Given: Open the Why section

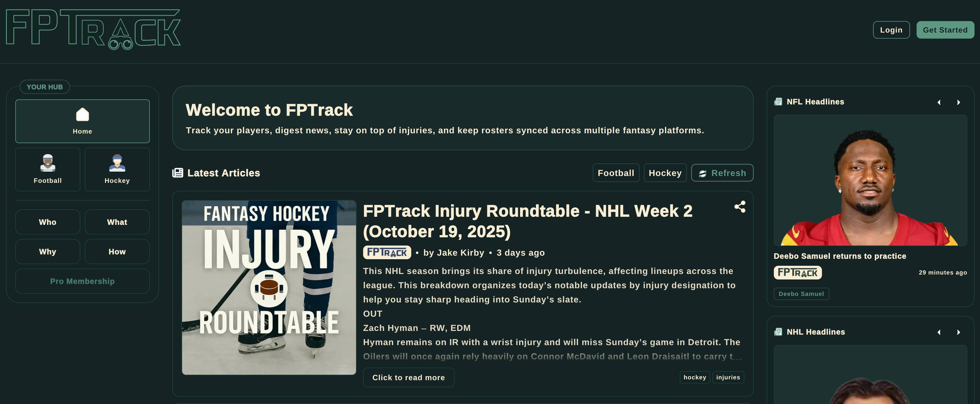Looking at the screenshot, I should click(48, 252).
